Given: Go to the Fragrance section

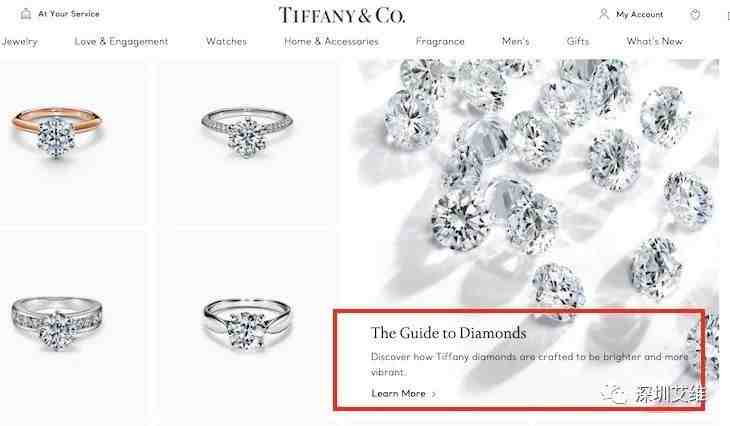Looking at the screenshot, I should click(x=440, y=42).
